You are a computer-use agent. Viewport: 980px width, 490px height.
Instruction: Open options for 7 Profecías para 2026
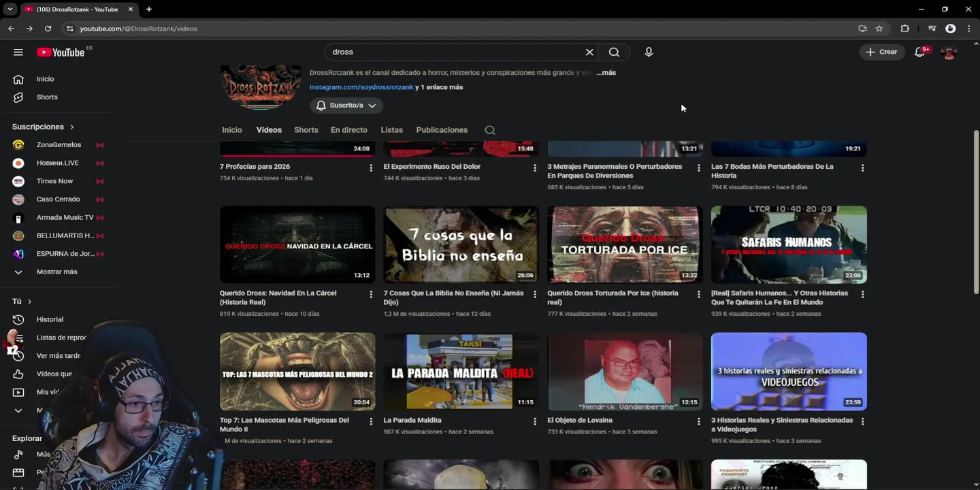coord(371,167)
